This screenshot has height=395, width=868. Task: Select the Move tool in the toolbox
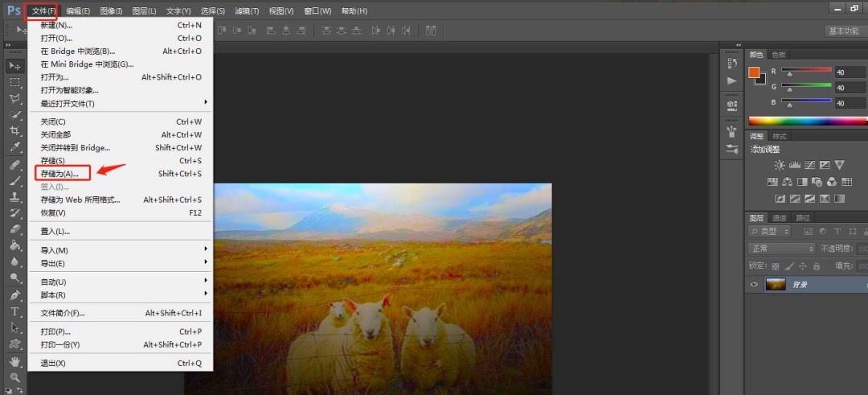[14, 65]
